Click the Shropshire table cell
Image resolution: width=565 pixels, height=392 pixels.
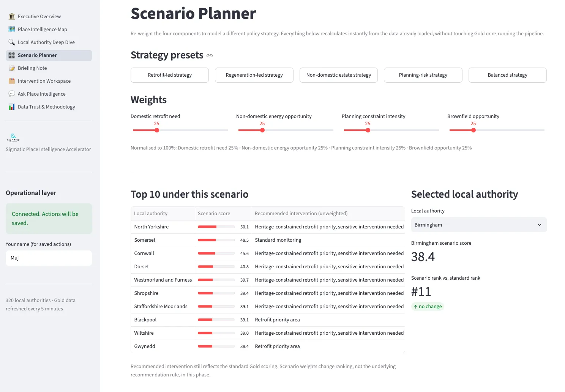[163, 293]
